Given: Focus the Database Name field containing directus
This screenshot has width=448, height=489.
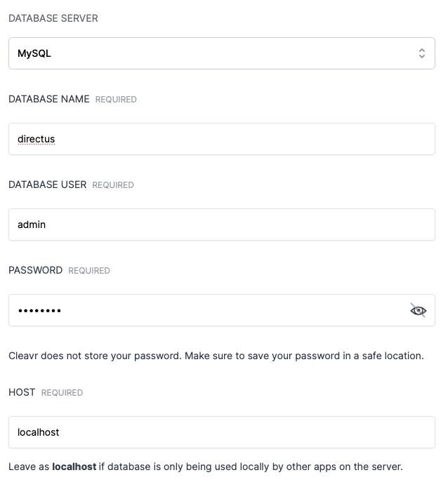Looking at the screenshot, I should [x=221, y=139].
